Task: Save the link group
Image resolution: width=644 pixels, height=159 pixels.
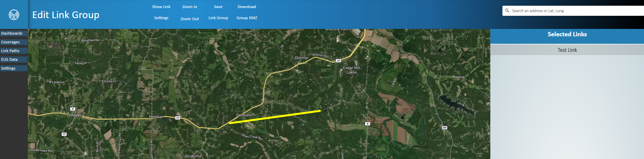Action: click(218, 7)
